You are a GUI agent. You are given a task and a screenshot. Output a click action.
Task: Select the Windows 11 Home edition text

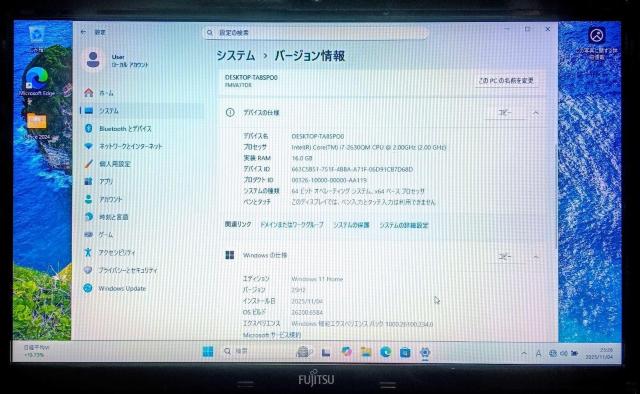pos(317,279)
